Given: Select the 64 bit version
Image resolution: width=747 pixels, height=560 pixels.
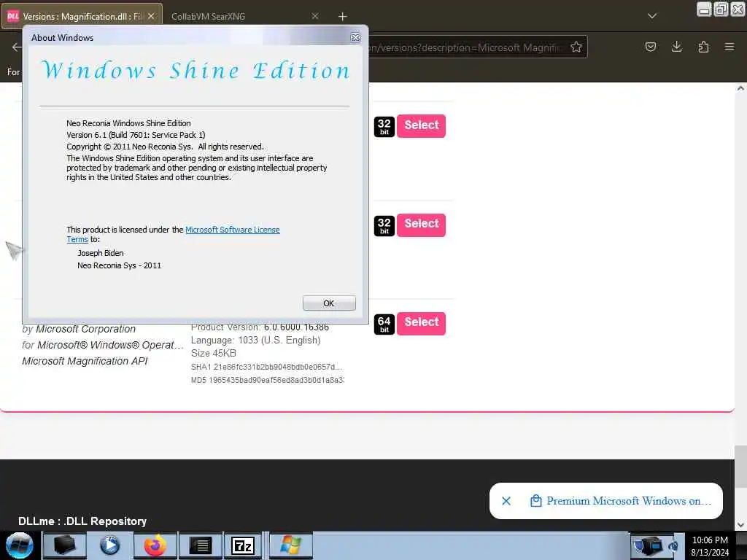Looking at the screenshot, I should point(421,323).
